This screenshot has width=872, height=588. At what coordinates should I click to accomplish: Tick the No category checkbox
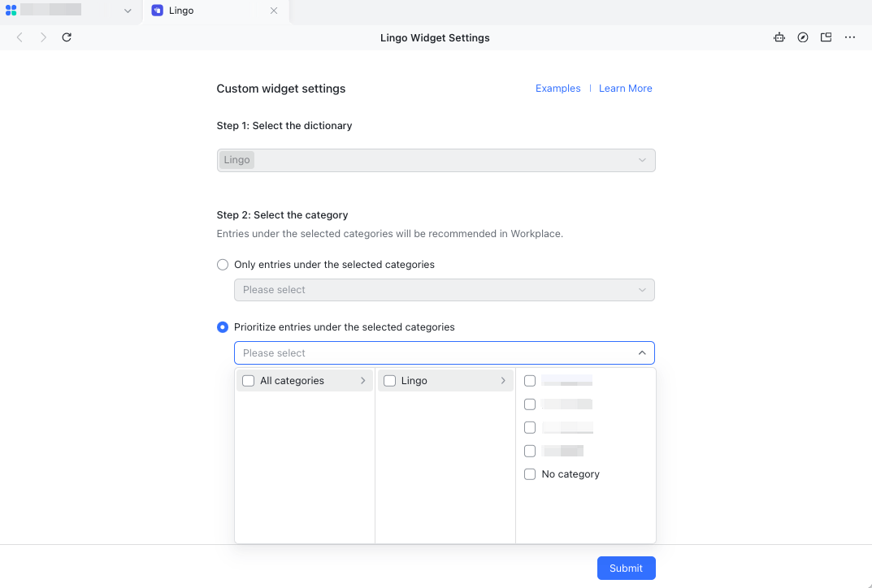[x=530, y=473]
